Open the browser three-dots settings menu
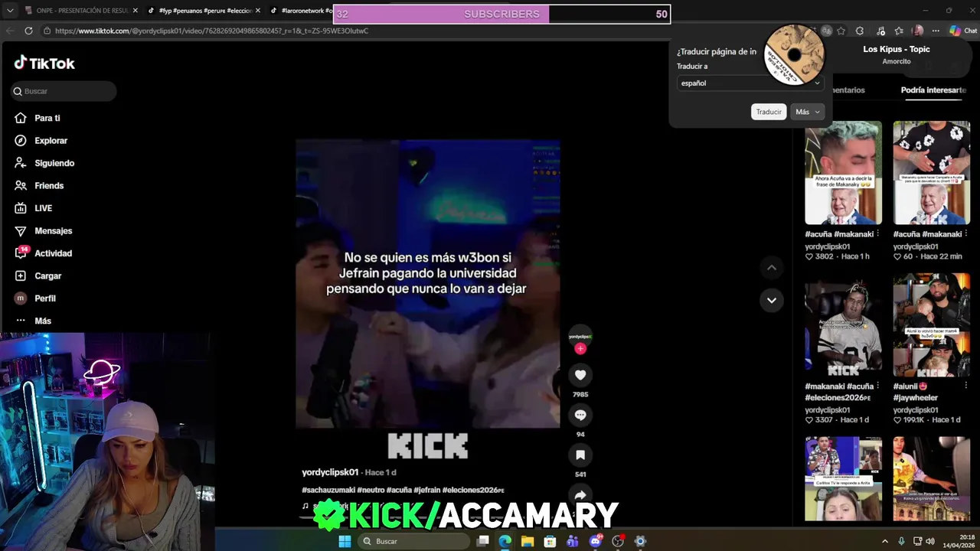This screenshot has height=551, width=980. click(x=936, y=31)
